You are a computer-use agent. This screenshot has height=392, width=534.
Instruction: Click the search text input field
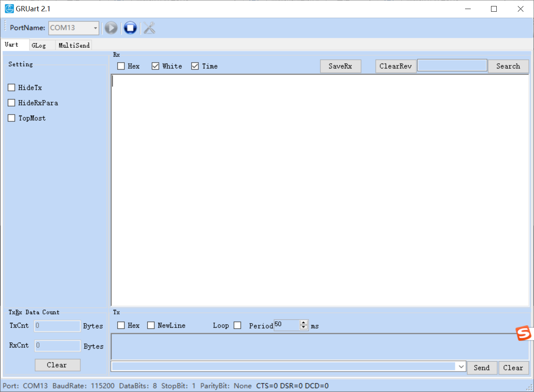452,66
